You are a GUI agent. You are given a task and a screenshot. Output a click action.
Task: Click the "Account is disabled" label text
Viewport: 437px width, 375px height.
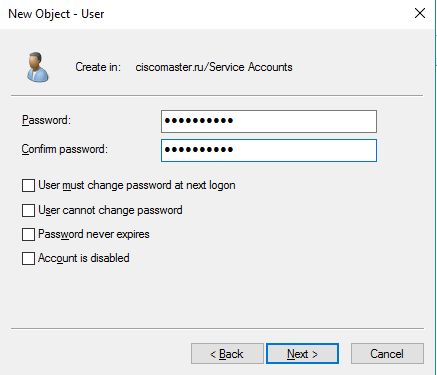(84, 258)
